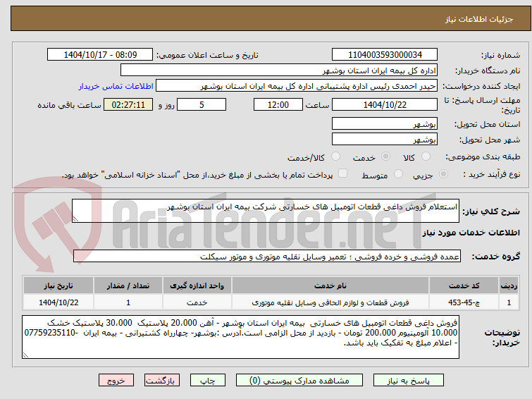Open مشاهده مدارک پیوستی (0) button
Image resolution: width=532 pixels, height=399 pixels.
pos(299,381)
